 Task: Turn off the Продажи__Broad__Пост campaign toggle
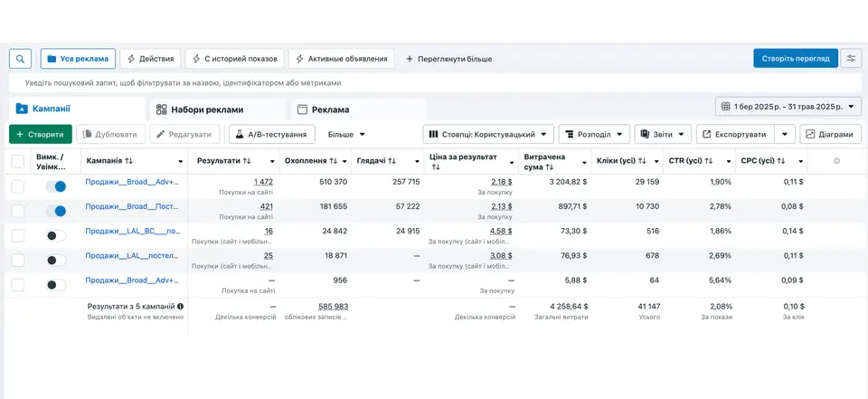tap(56, 211)
